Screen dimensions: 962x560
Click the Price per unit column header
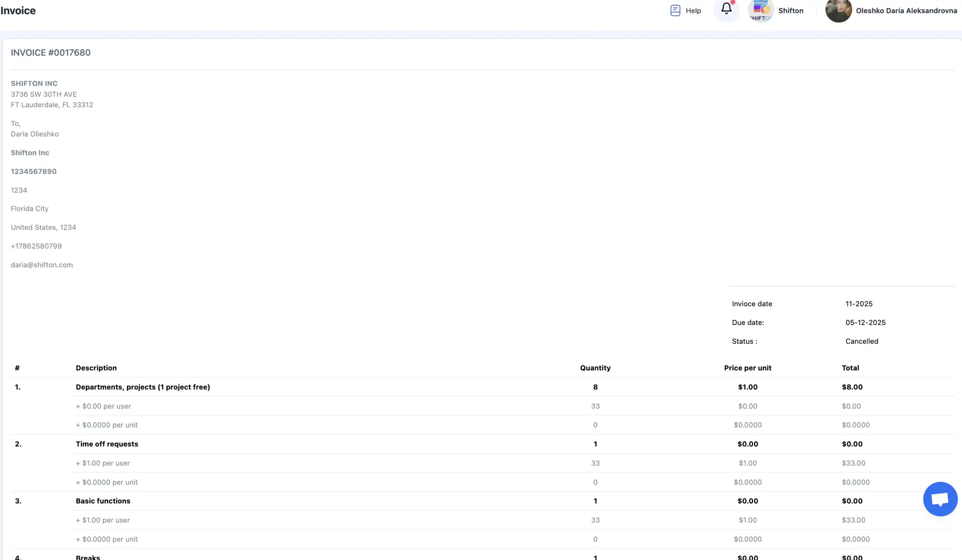[747, 368]
